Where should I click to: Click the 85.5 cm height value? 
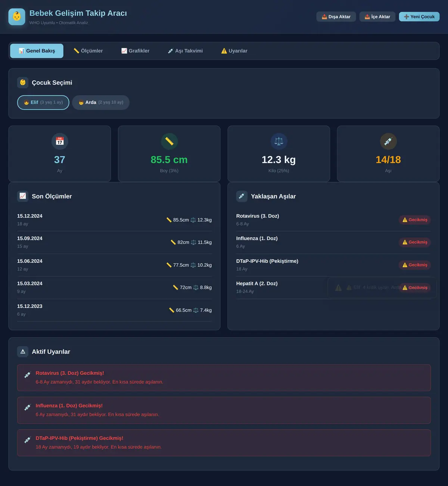point(169,160)
